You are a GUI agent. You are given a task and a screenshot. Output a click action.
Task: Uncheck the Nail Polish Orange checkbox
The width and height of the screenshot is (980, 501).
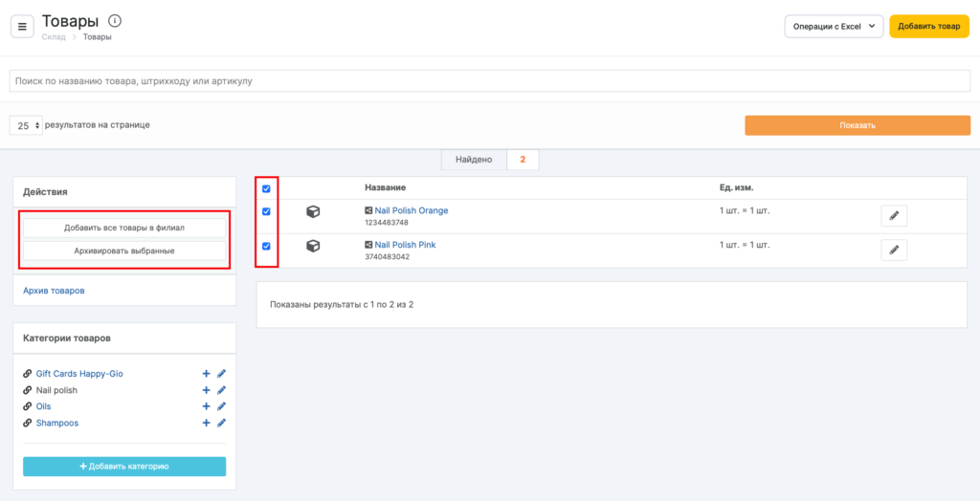tap(266, 212)
